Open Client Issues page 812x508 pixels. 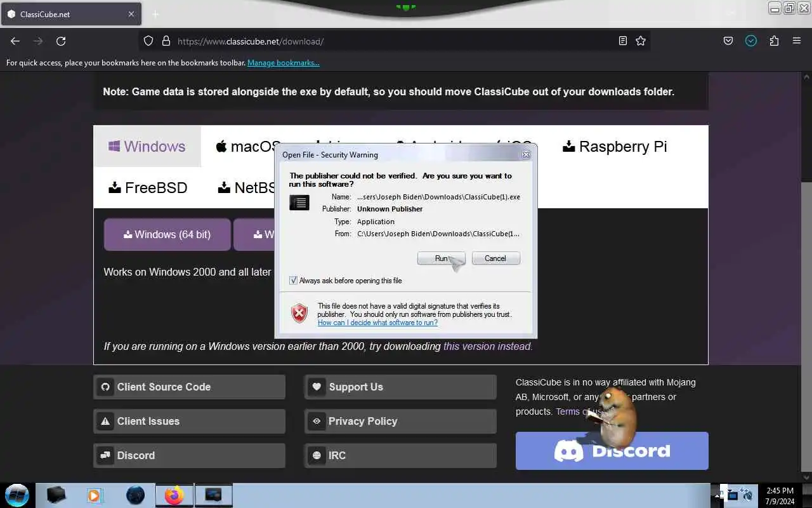click(189, 421)
